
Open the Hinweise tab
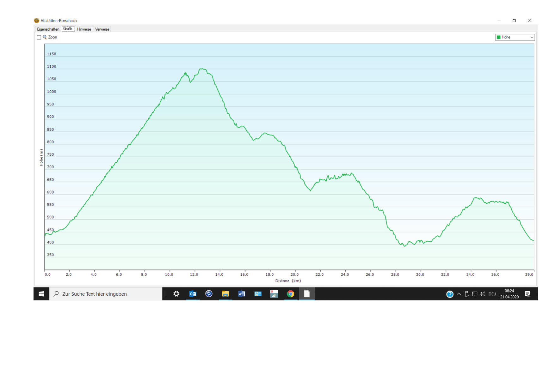[x=84, y=29]
